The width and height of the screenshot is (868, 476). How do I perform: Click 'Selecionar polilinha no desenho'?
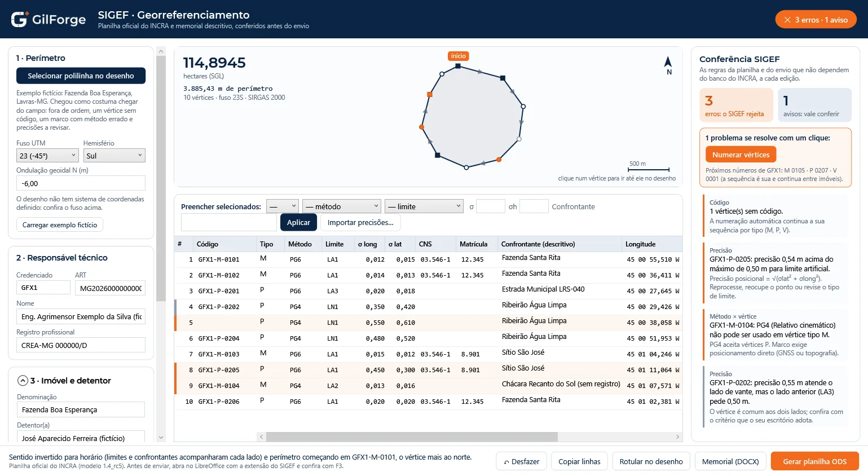click(x=81, y=76)
